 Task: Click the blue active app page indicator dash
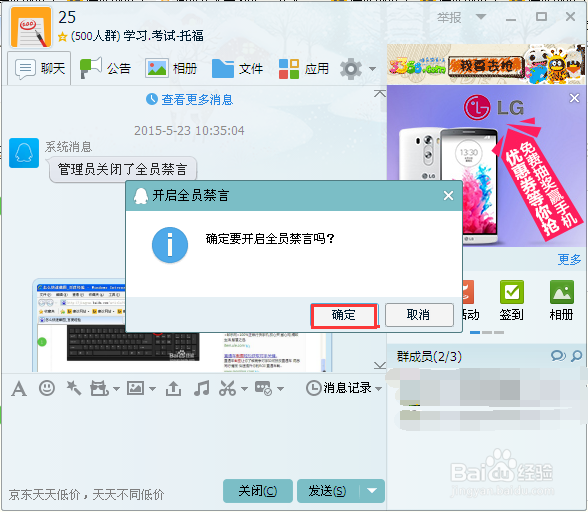[x=475, y=332]
